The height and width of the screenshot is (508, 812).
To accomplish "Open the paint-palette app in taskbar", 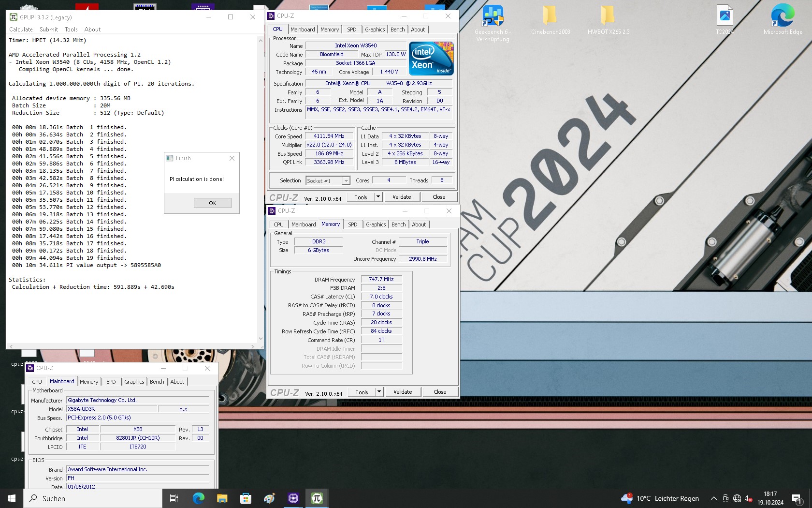I will tap(269, 498).
